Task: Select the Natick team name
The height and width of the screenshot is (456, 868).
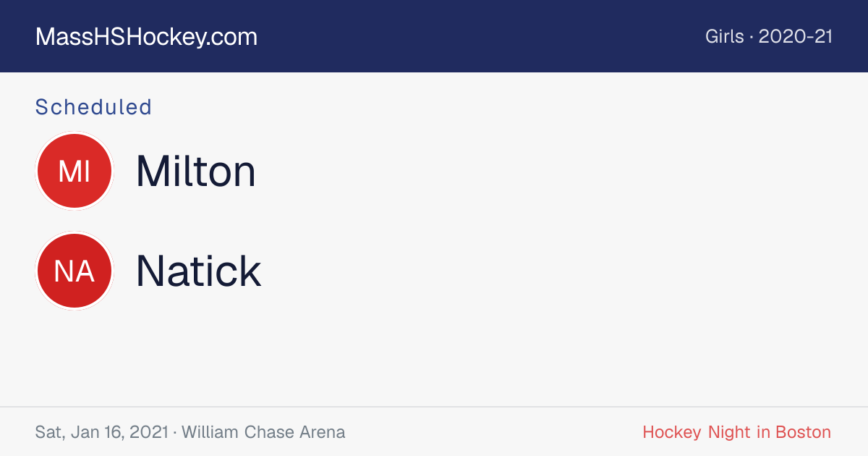Action: point(199,271)
